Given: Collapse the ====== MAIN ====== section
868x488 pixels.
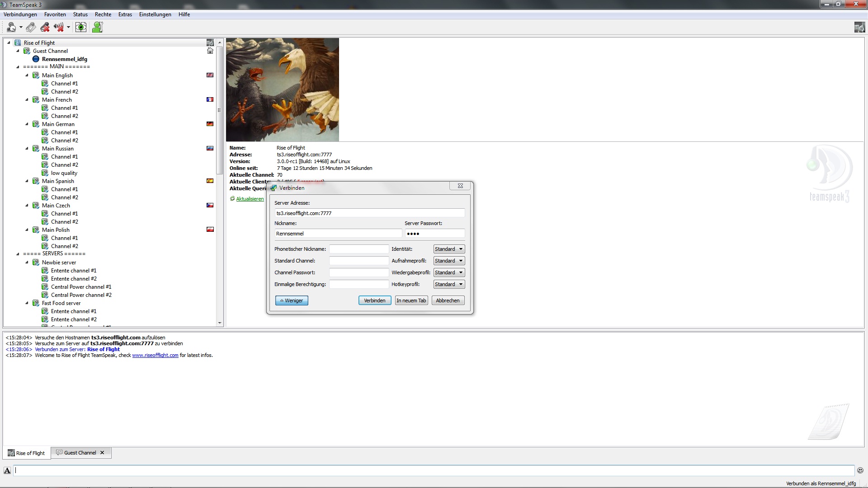Looking at the screenshot, I should (x=18, y=66).
